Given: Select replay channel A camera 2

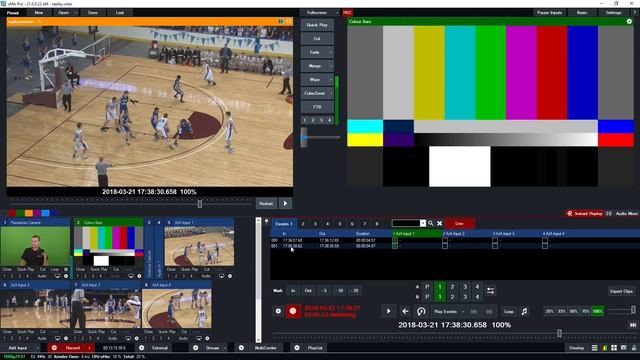Looking at the screenshot, I should pyautogui.click(x=452, y=287).
